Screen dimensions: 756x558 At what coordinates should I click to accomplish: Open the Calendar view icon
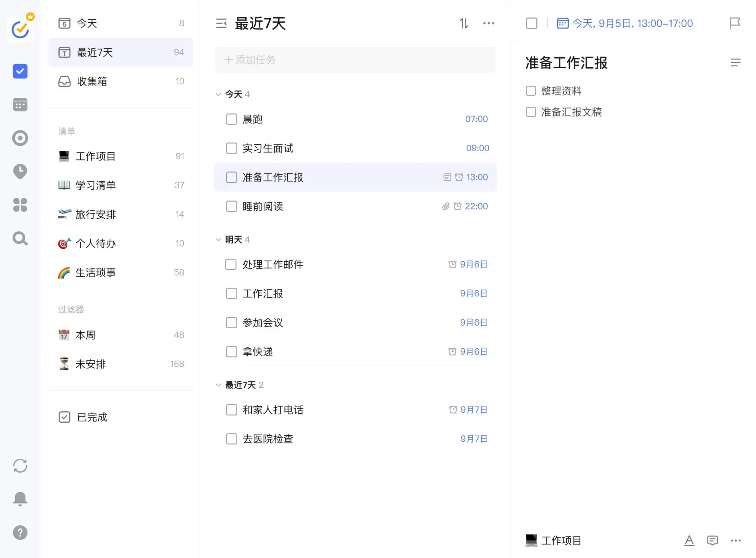[x=20, y=104]
